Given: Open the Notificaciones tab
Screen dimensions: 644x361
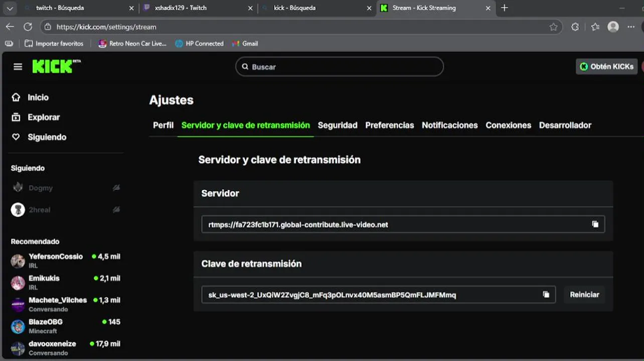Looking at the screenshot, I should pyautogui.click(x=450, y=125).
